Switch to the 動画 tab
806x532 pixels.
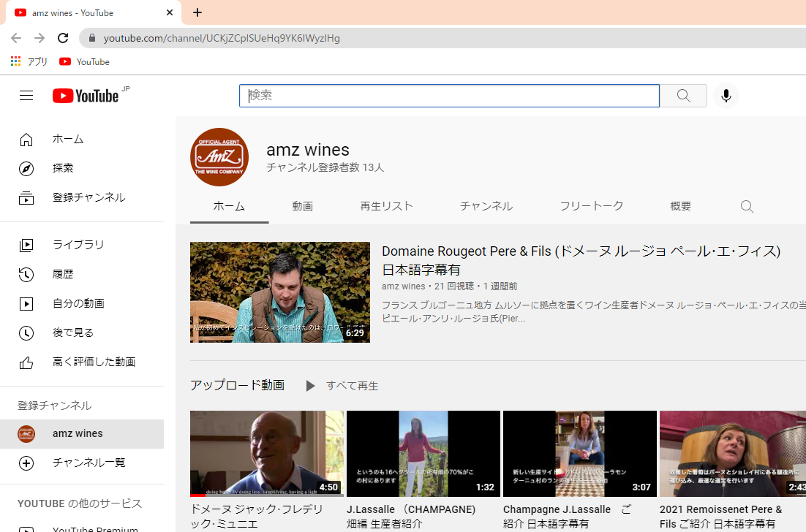303,206
